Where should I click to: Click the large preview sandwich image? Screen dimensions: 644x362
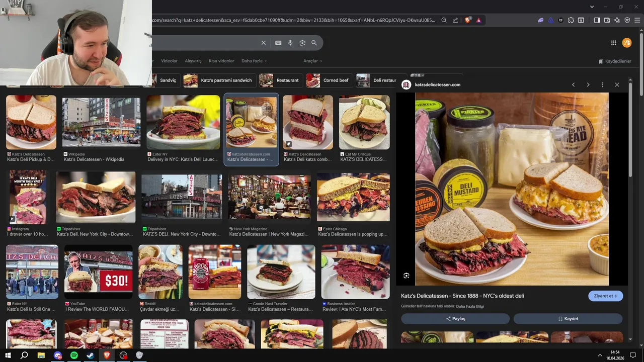[512, 189]
